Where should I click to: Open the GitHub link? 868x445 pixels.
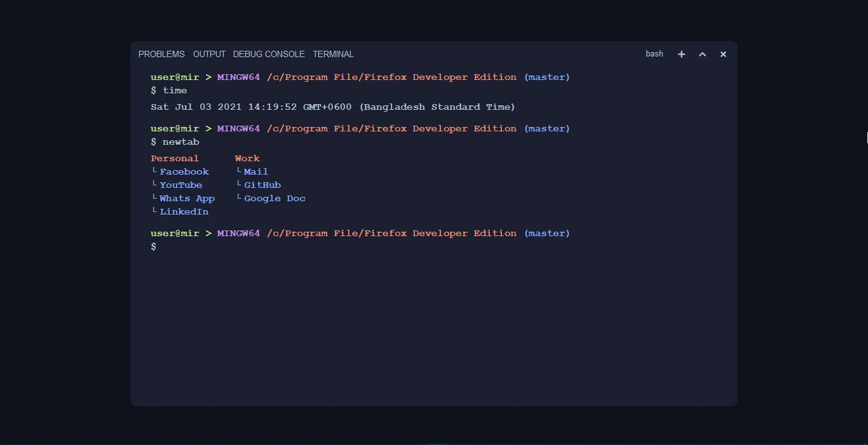tap(262, 185)
